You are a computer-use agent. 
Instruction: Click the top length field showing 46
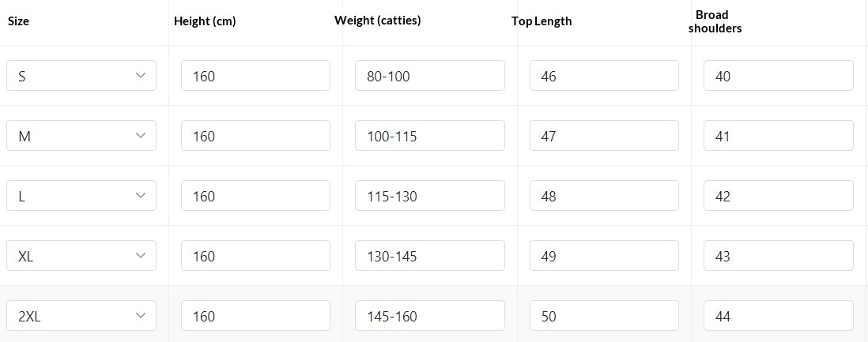[604, 76]
